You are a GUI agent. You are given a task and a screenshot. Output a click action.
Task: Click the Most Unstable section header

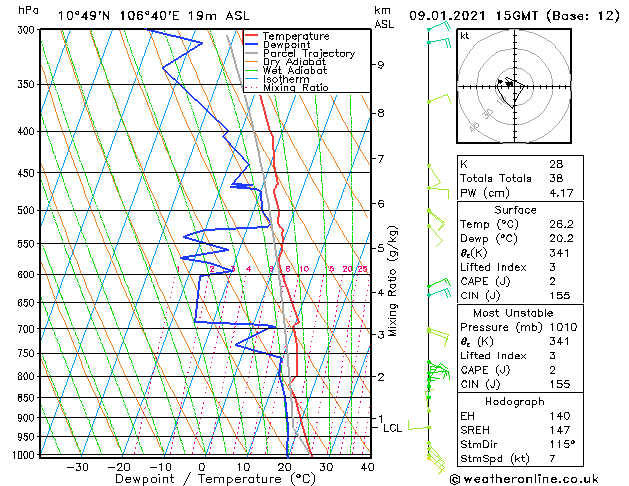click(513, 313)
